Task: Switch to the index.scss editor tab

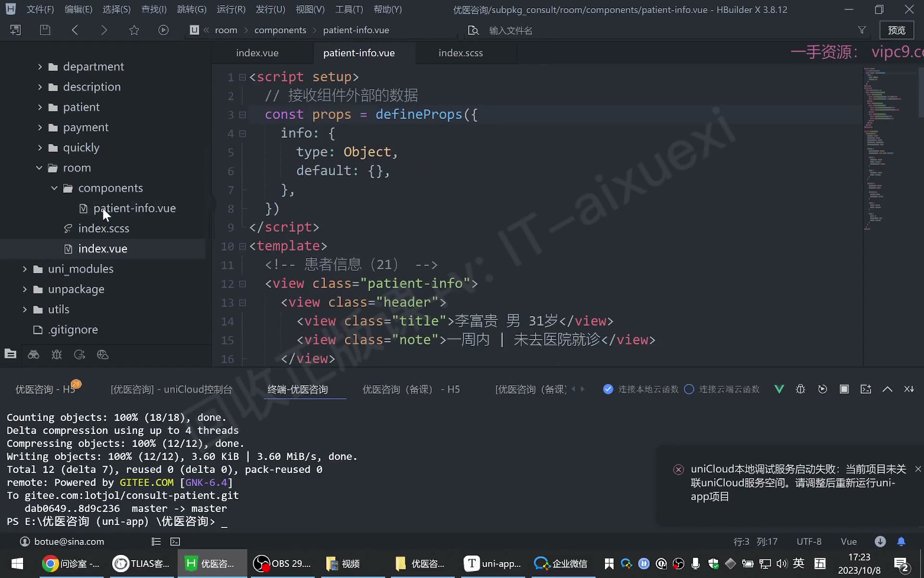Action: tap(461, 53)
